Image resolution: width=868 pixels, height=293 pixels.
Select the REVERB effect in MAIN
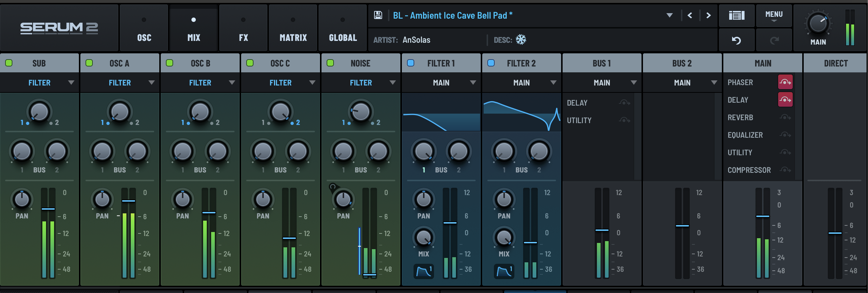pos(740,118)
